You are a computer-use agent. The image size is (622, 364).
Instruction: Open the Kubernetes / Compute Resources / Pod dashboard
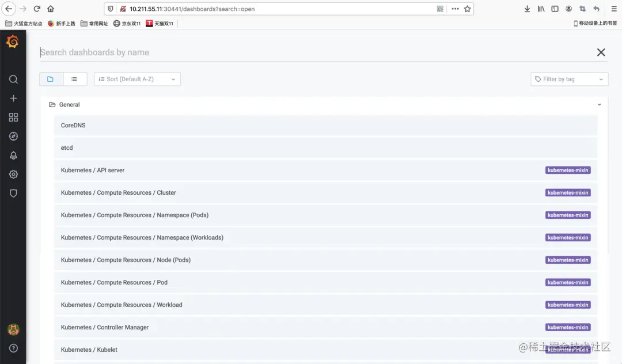coord(325,282)
